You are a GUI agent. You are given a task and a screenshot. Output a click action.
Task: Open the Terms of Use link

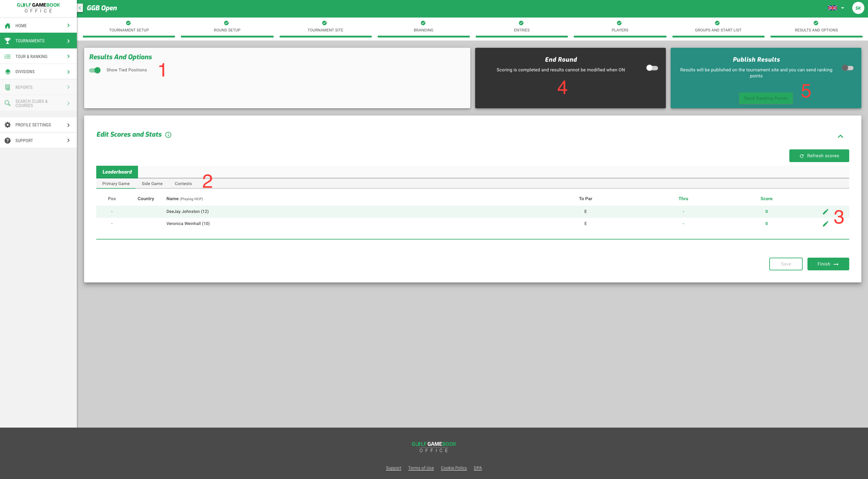421,468
